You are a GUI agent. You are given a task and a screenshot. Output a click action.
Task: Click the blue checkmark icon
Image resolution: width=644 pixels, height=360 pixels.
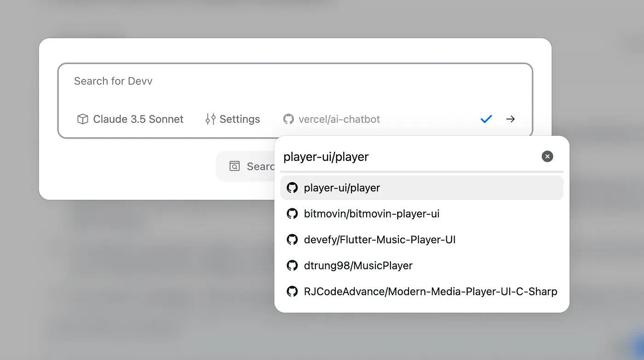[x=486, y=119]
